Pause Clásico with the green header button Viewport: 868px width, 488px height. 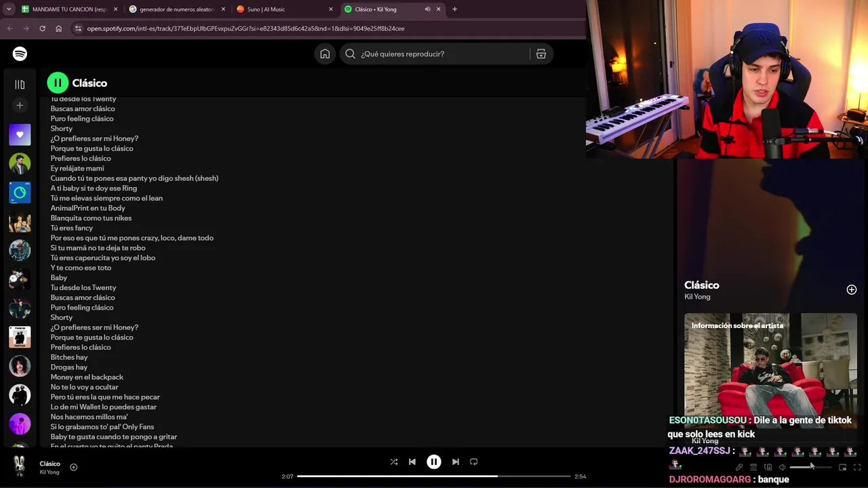tap(58, 83)
